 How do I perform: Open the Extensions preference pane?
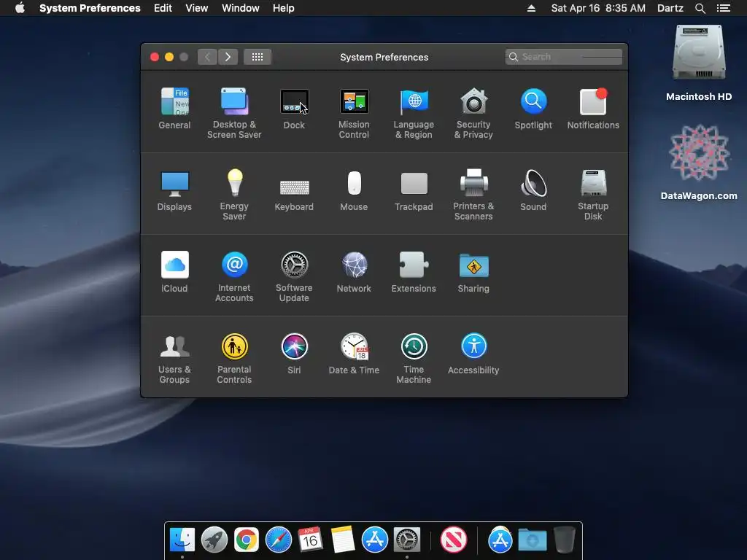414,273
